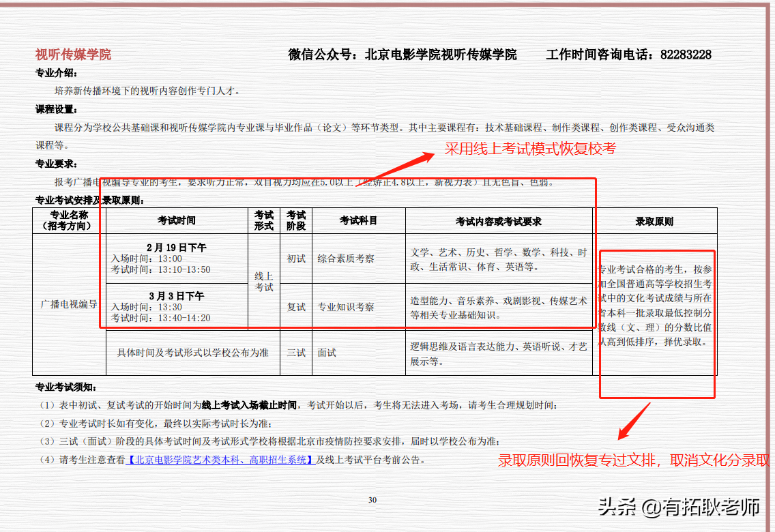Click the 复试 exam stage cell
Viewport: 775px width, 532px height.
(296, 307)
